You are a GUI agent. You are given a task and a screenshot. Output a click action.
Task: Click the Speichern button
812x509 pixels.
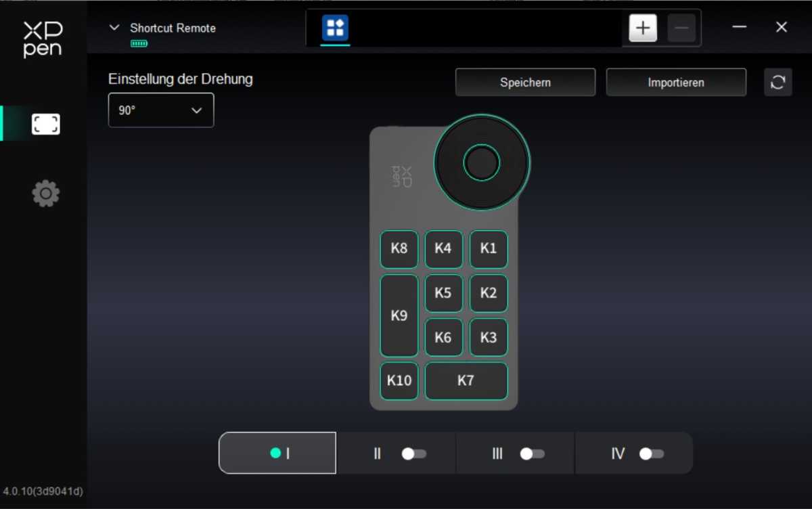525,83
